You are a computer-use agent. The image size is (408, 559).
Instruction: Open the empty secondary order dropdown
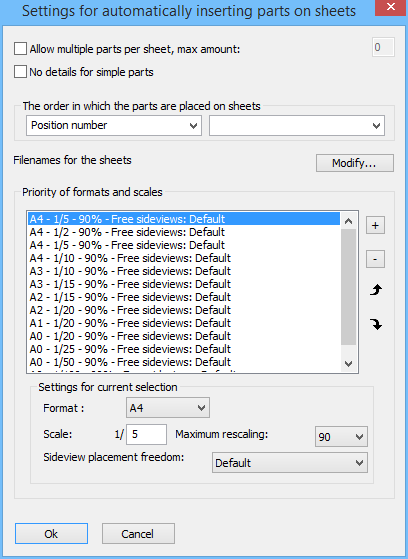pos(297,125)
